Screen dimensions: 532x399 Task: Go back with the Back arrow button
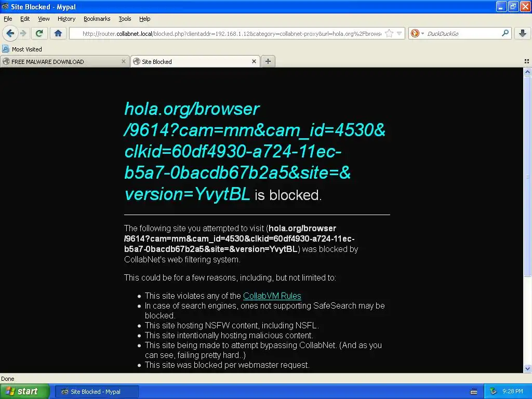point(10,33)
